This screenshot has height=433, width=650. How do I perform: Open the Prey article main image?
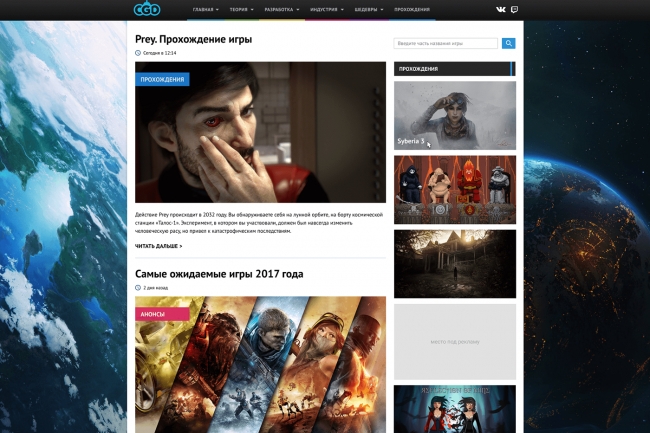[260, 132]
